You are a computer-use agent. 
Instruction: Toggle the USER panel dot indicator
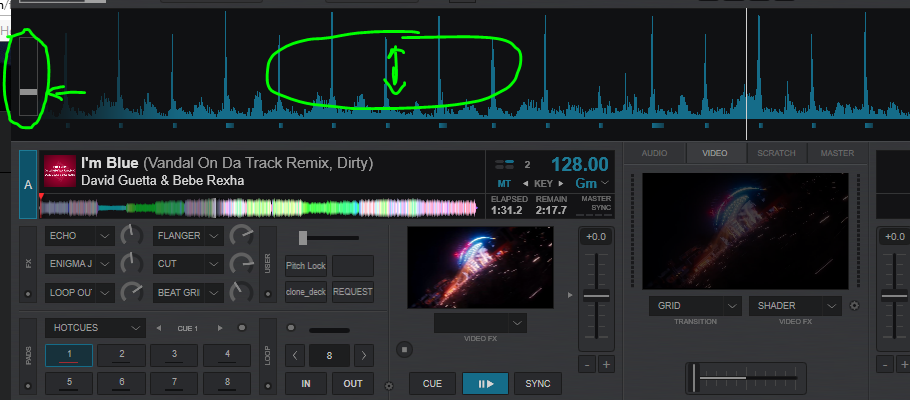click(x=268, y=294)
